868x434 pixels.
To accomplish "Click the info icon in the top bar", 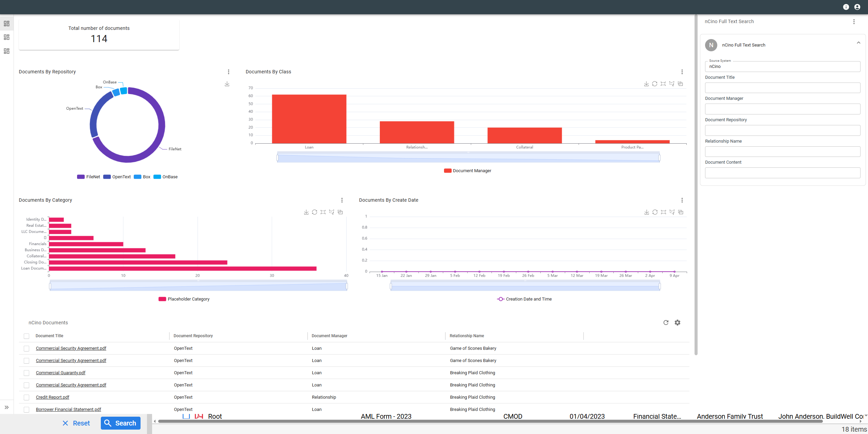I will tap(846, 7).
